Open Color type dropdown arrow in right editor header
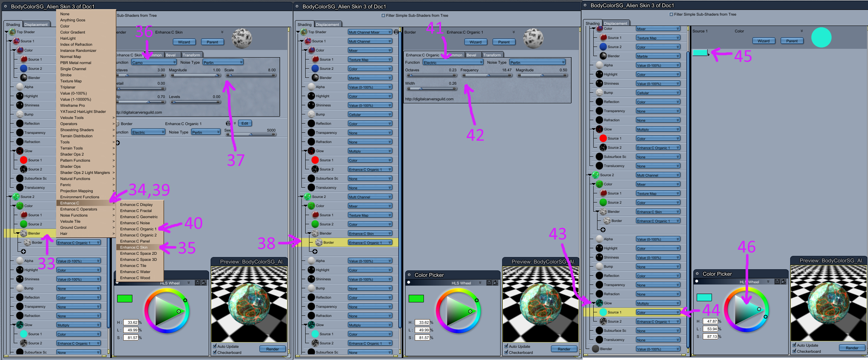This screenshot has width=868, height=360. (802, 31)
